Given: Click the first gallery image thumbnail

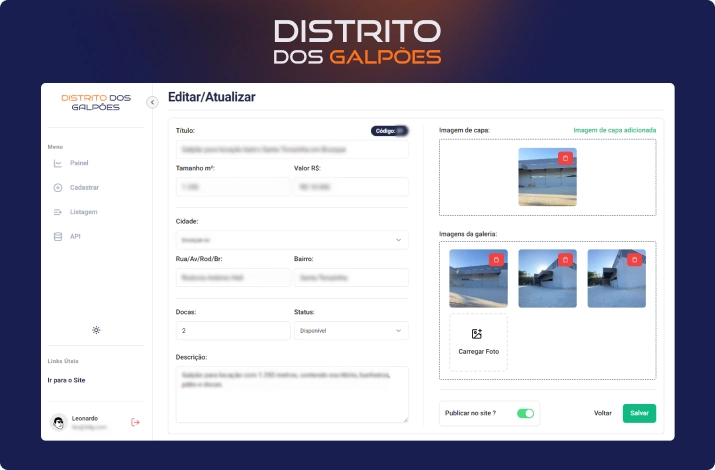Looking at the screenshot, I should tap(478, 278).
